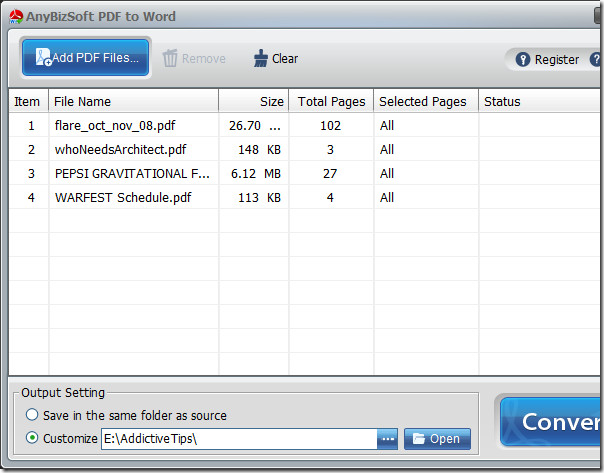
Task: Click the help question mark icon
Action: [x=595, y=59]
